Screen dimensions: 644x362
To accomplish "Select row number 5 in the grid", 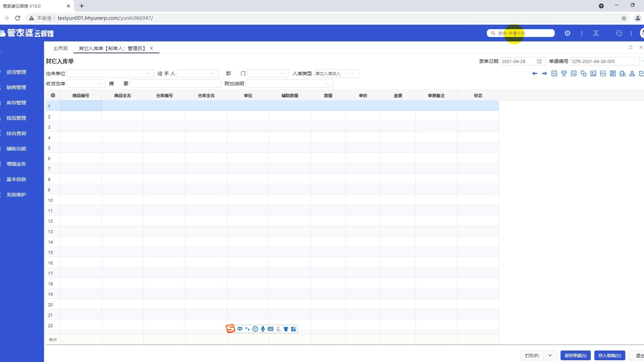I will coord(49,148).
